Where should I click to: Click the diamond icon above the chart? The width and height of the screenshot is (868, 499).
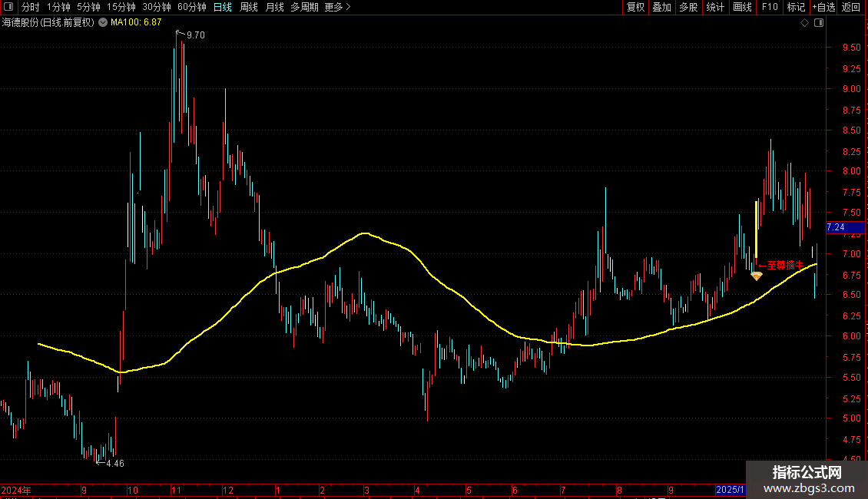(805, 23)
